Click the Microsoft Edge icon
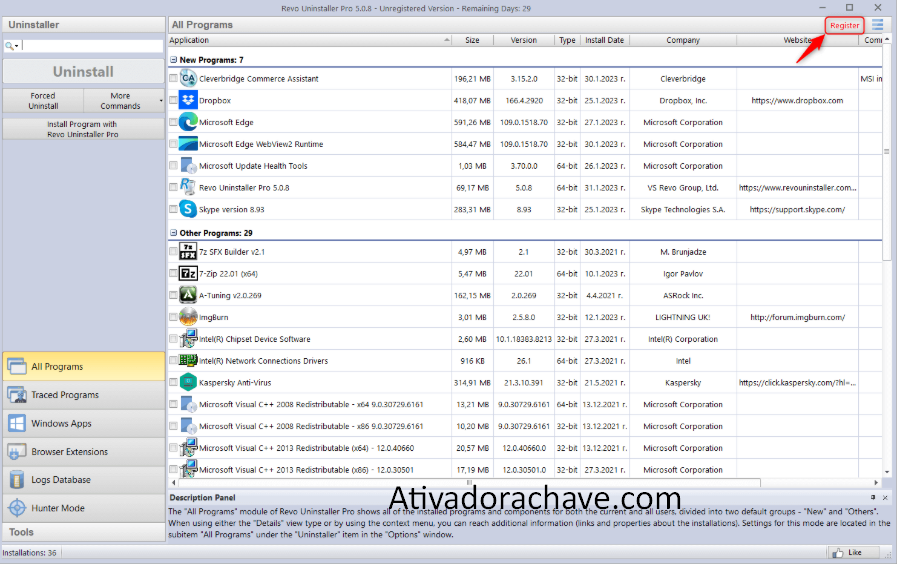898x565 pixels. tap(188, 122)
